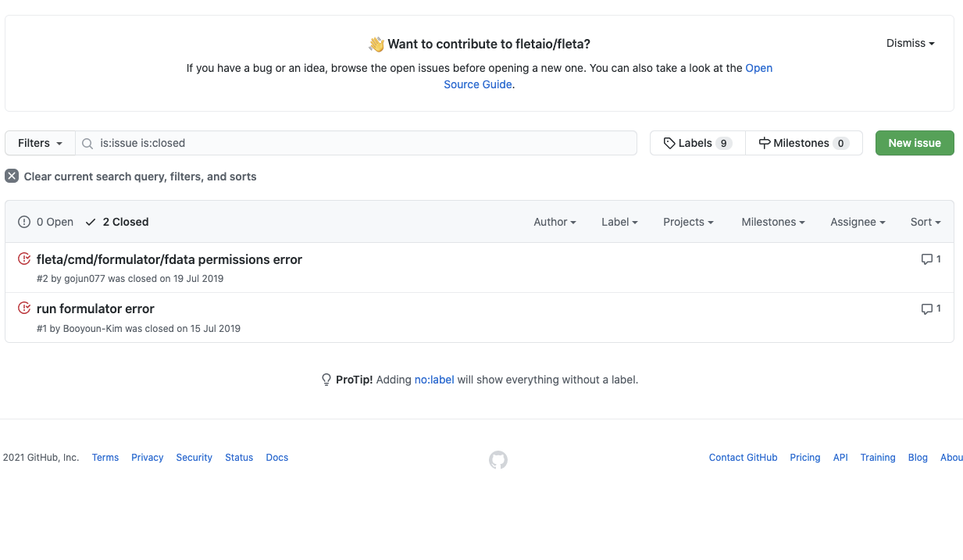Open the Privacy footer link
963x560 pixels.
point(148,458)
